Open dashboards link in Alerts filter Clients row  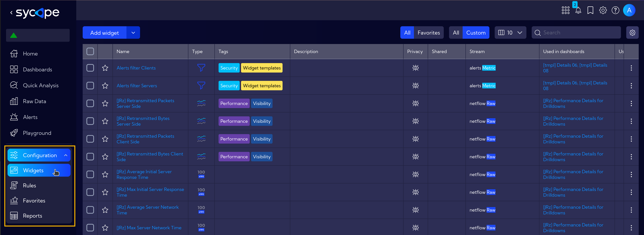click(575, 68)
